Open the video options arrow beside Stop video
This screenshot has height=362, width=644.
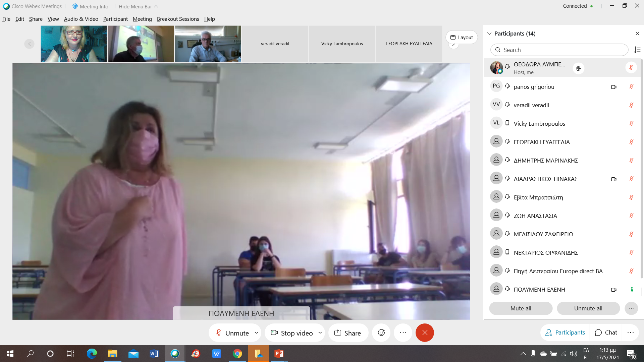pyautogui.click(x=320, y=333)
